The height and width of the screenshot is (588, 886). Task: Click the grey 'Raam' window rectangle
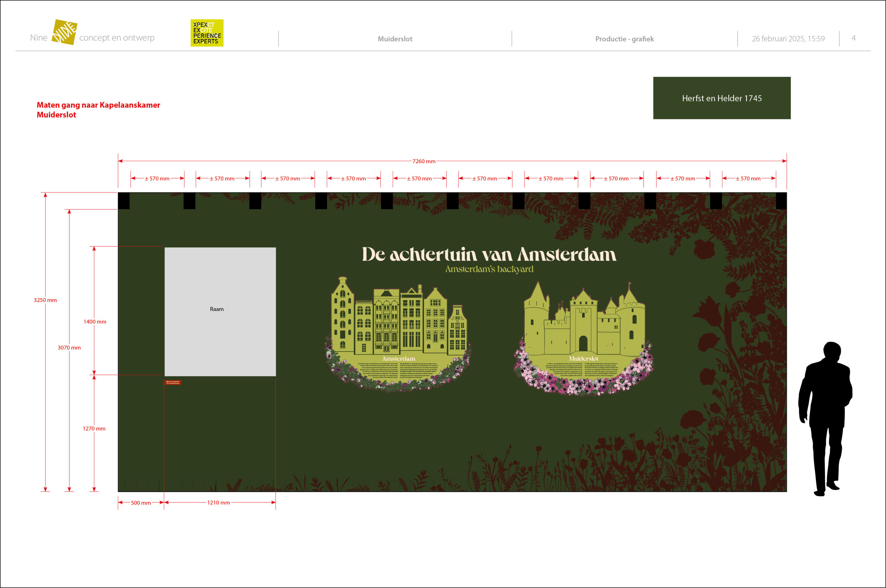220,312
